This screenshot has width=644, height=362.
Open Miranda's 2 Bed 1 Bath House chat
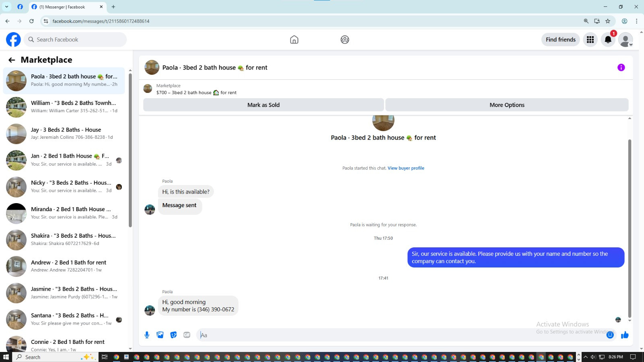(x=64, y=213)
